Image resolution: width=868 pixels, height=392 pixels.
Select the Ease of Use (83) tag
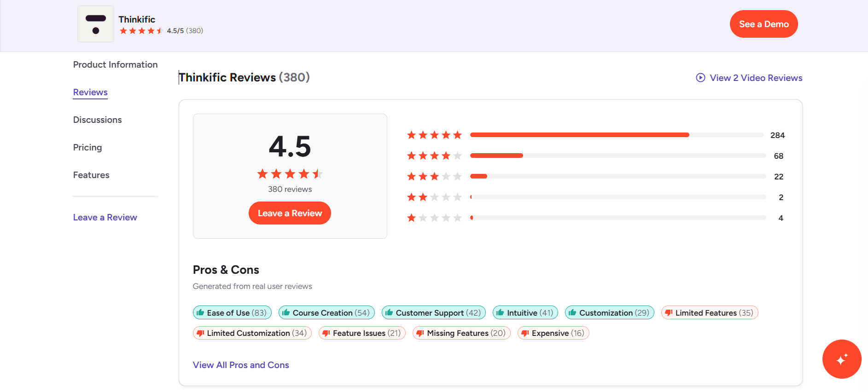pyautogui.click(x=232, y=312)
